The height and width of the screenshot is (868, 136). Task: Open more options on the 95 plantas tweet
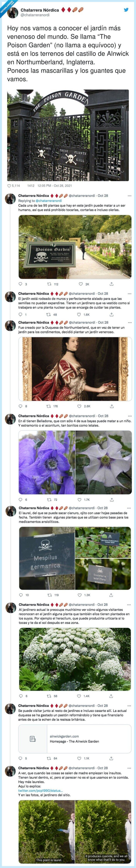click(x=129, y=196)
